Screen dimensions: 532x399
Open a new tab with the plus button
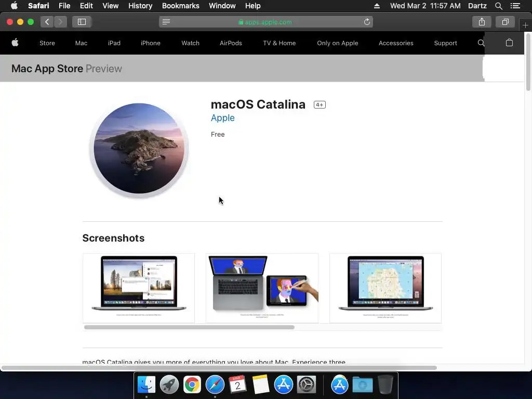525,25
